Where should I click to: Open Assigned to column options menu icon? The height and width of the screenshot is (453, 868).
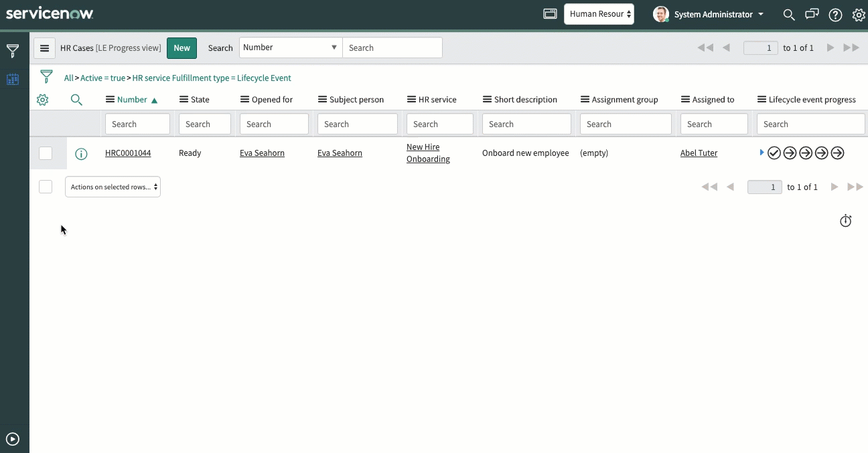pos(685,100)
